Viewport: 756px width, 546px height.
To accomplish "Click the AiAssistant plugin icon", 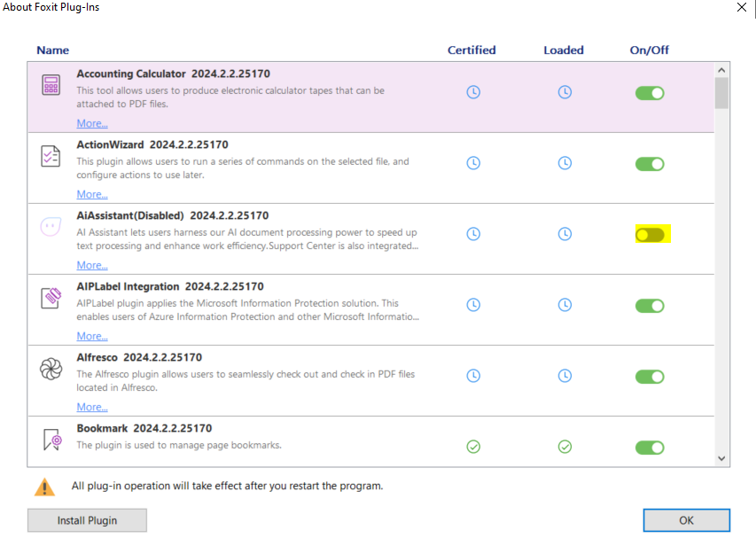I will pyautogui.click(x=51, y=227).
